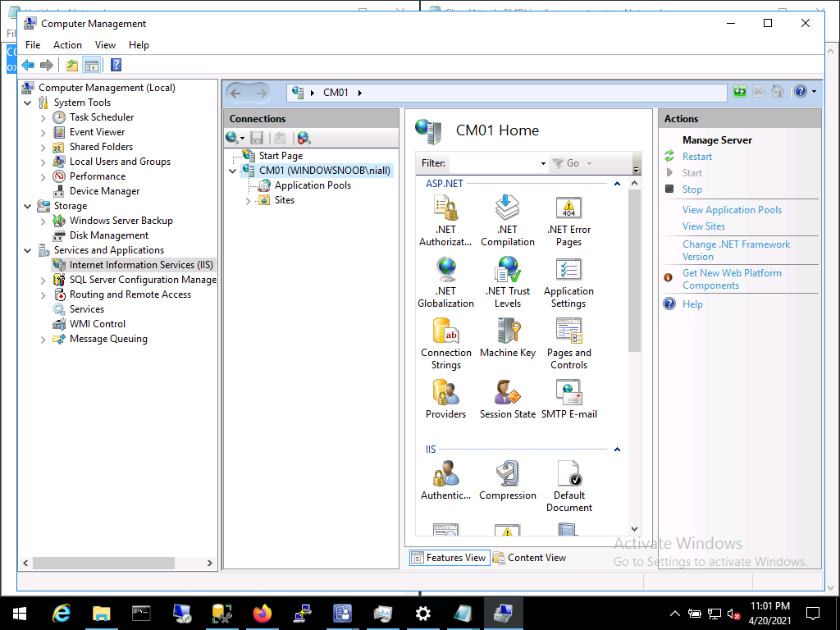Collapse the Storage tree node
840x630 pixels.
pyautogui.click(x=28, y=206)
